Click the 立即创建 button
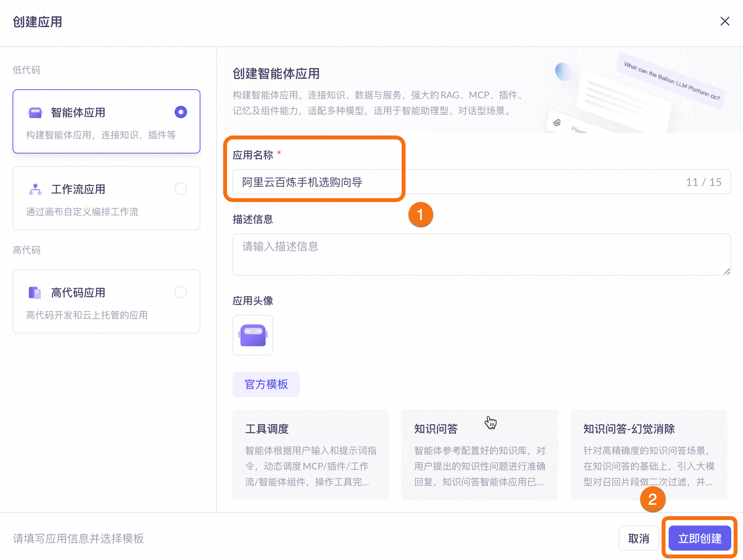Viewport: 743px width, 560px height. click(x=700, y=538)
